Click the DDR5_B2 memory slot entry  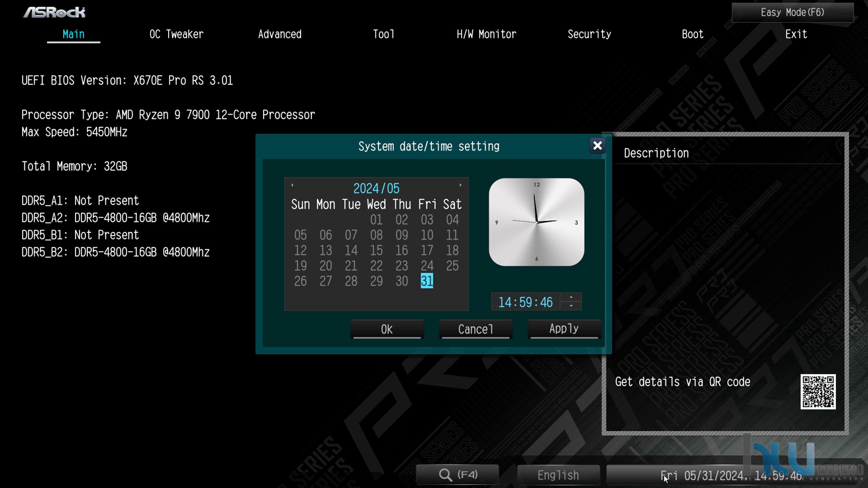click(x=115, y=252)
